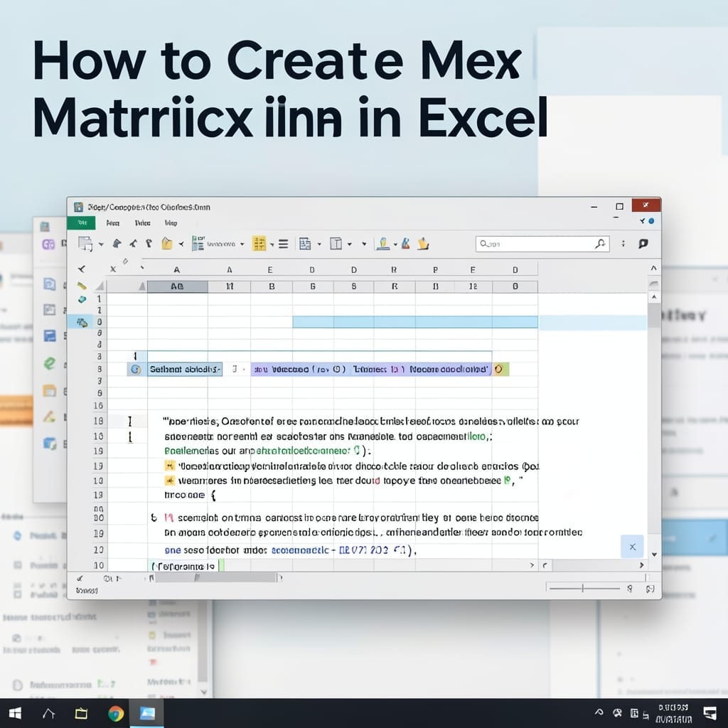Click the vertical dots overflow beside search box
The height and width of the screenshot is (728, 728).
[623, 243]
